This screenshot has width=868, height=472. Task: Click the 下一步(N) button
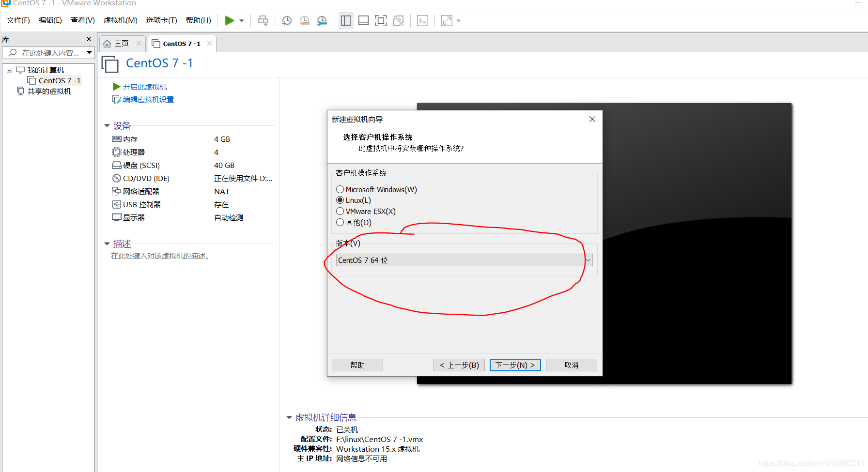coord(515,365)
